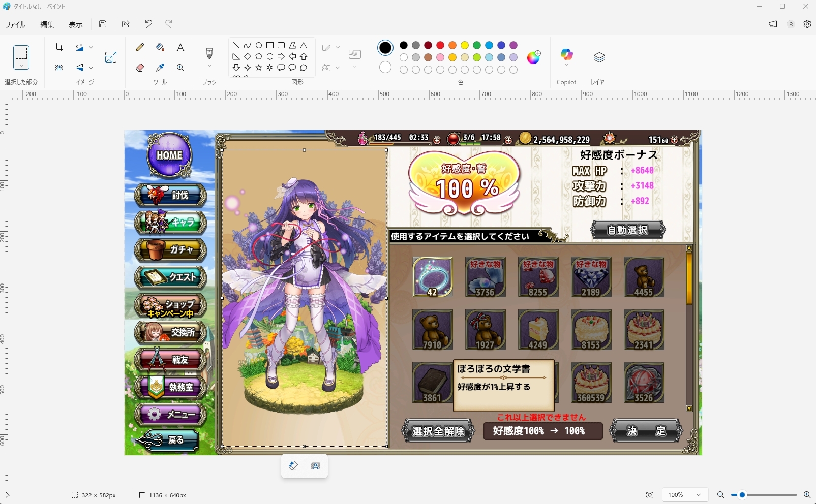Select the Oval shape
Image resolution: width=816 pixels, height=504 pixels.
(x=259, y=45)
